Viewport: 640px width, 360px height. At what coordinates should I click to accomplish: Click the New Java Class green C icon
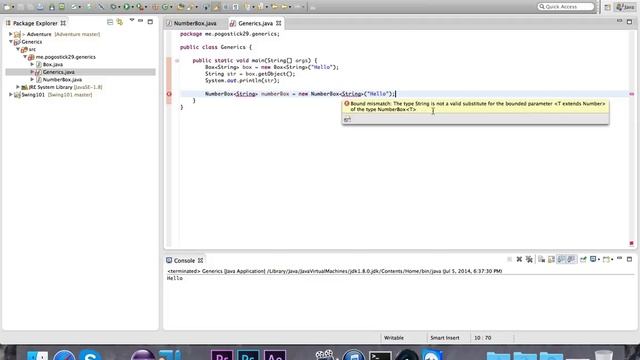click(x=165, y=7)
